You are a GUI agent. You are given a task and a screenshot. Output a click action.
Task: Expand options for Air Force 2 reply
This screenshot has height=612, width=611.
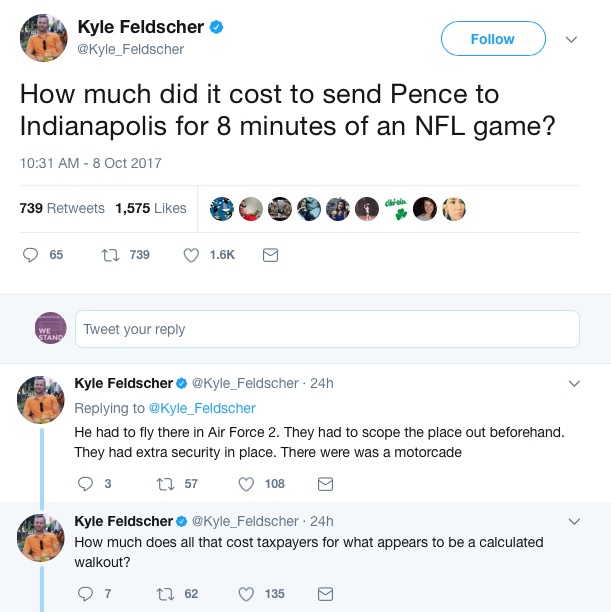click(574, 383)
